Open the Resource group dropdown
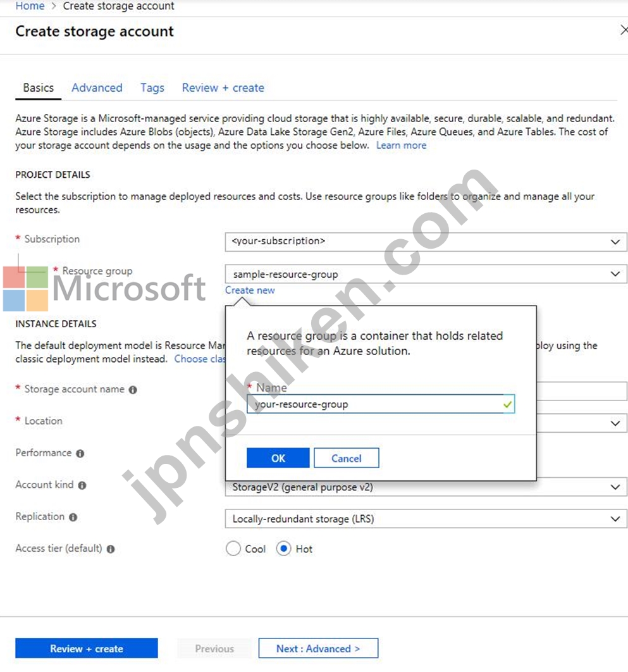The image size is (628, 672). [x=426, y=274]
